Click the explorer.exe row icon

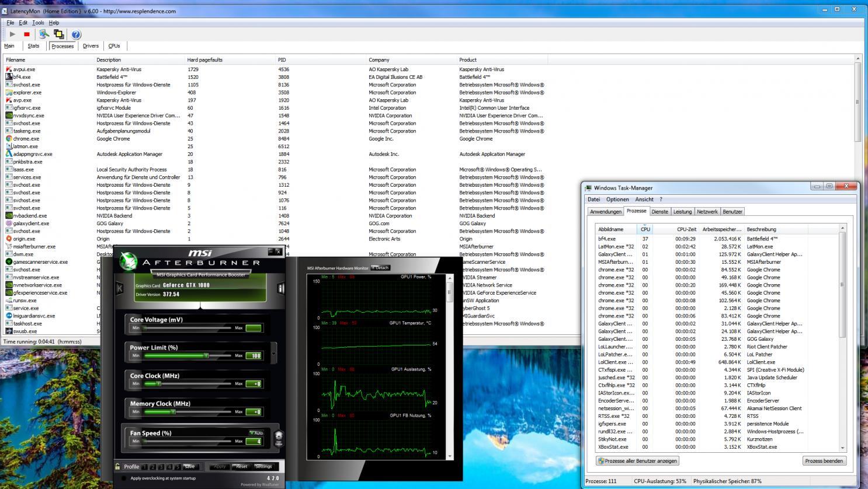tap(9, 93)
